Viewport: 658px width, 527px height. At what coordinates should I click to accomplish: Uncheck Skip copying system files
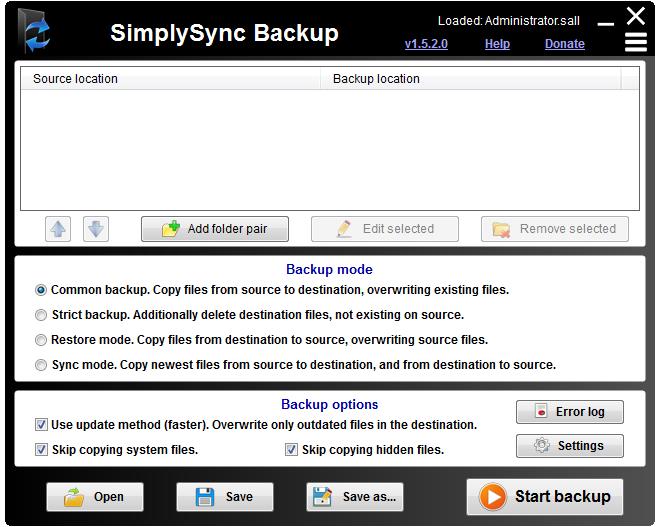(x=41, y=450)
